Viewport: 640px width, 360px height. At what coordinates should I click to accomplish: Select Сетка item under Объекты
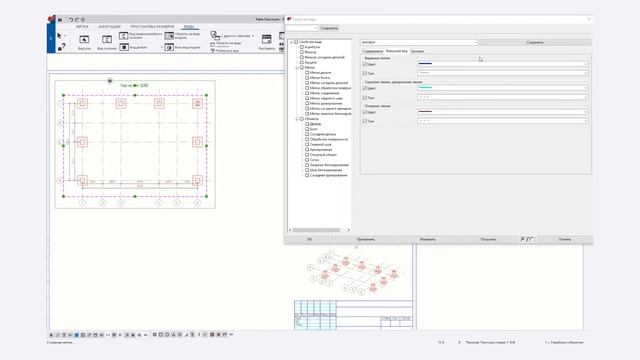click(314, 160)
